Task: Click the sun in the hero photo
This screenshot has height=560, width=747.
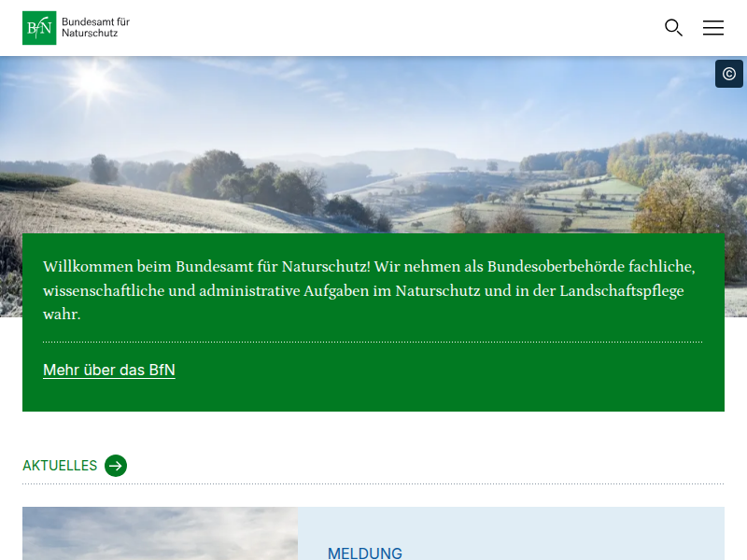Action: coord(94,81)
